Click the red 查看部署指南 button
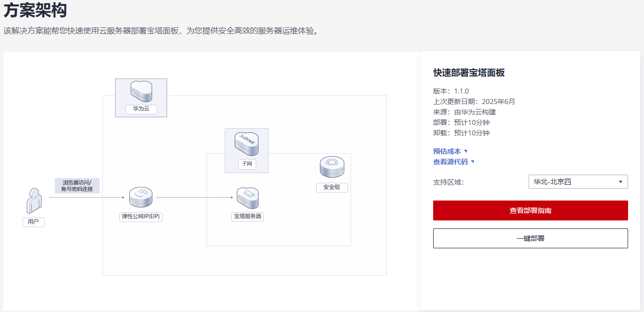Viewport: 644px width, 312px height. (x=530, y=210)
